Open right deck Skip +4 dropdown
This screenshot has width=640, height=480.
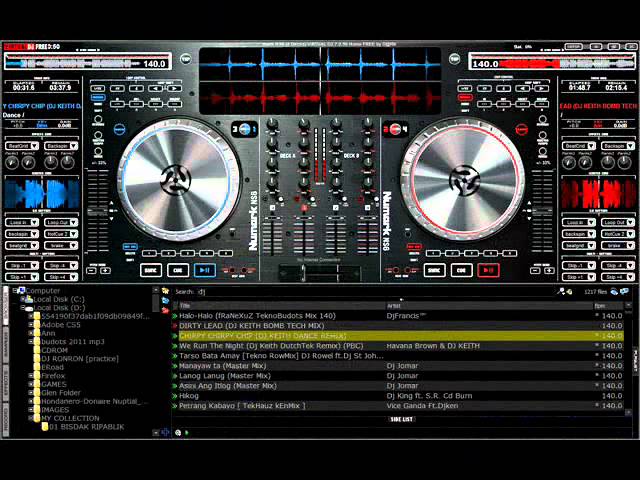coord(618,277)
